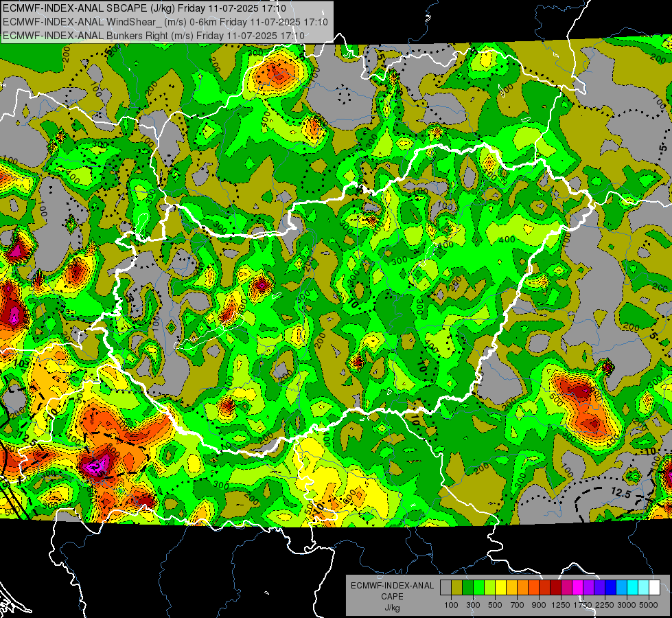Click the 300 tick label on the legend
672x618 pixels.
pos(473,605)
